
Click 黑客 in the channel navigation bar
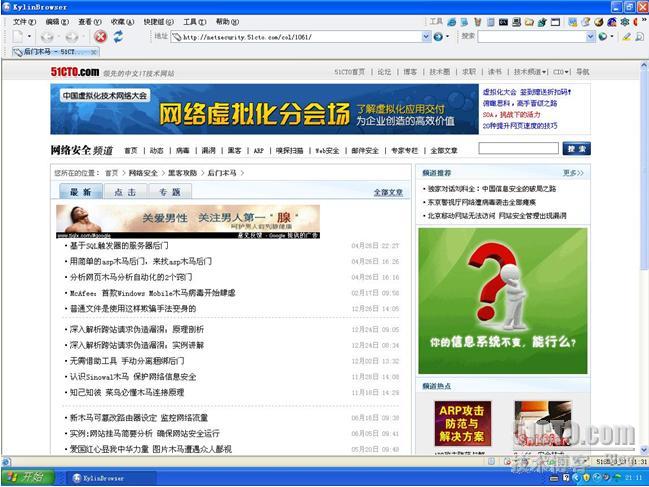coord(234,151)
